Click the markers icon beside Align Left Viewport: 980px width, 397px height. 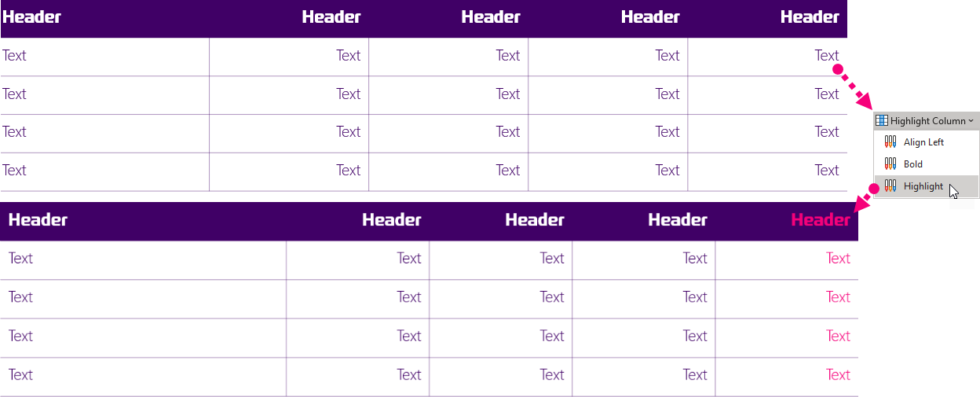890,142
